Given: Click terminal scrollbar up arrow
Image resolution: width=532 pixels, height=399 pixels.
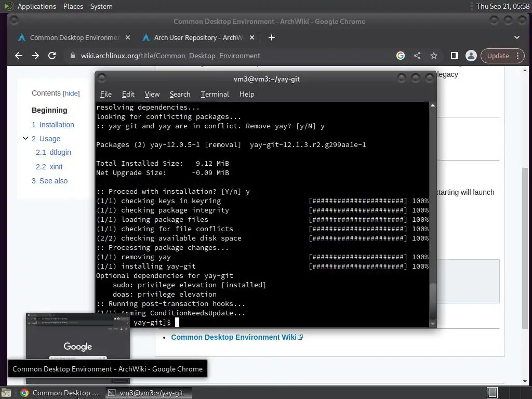Looking at the screenshot, I should [433, 105].
